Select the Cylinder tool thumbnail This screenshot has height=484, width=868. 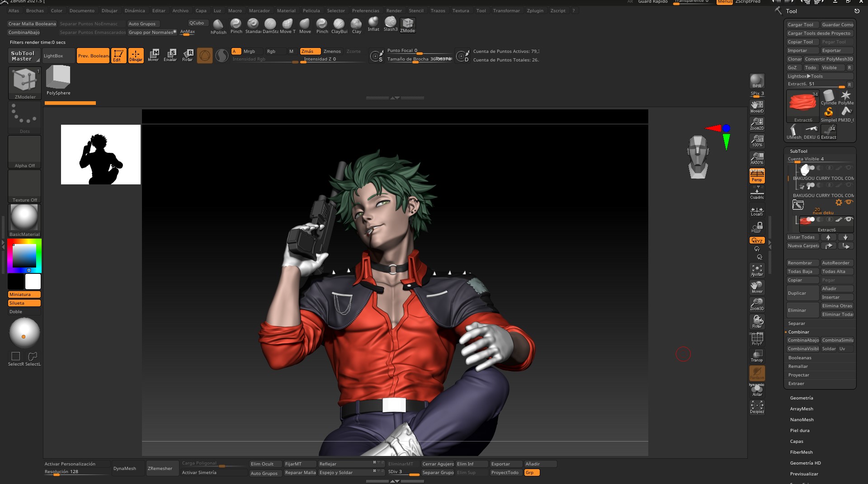tap(828, 98)
